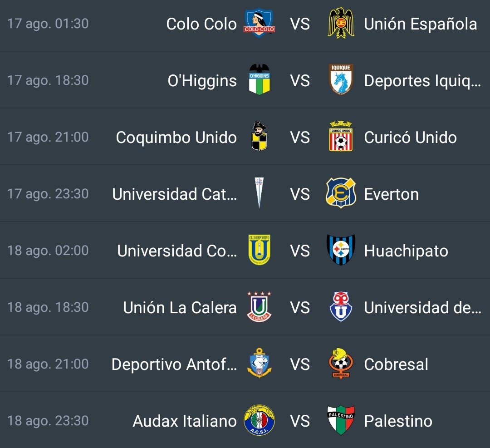Tap the Audax Italiano round badge
This screenshot has height=448, width=490.
(x=259, y=420)
